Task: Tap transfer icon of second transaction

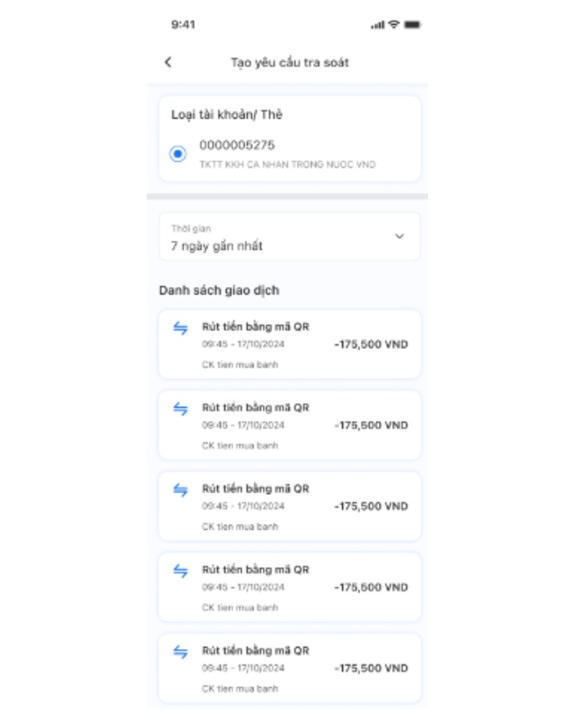Action: [x=181, y=408]
